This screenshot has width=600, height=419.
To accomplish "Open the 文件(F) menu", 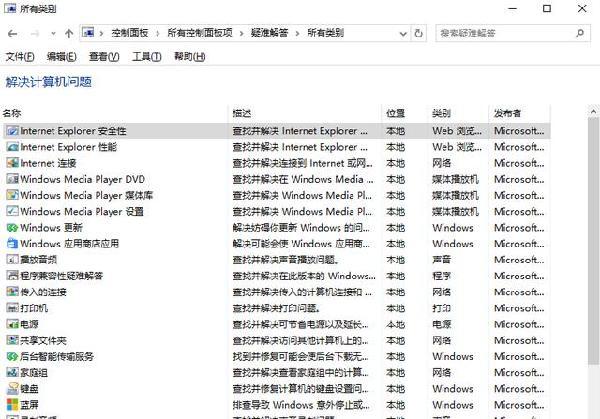I will pyautogui.click(x=20, y=57).
